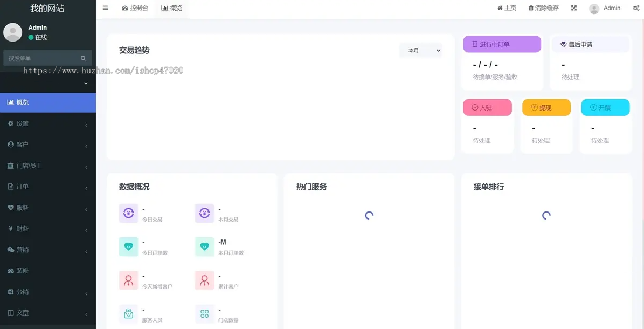Image resolution: width=644 pixels, height=329 pixels.
Task: Click the 交易趋势 heading
Action: (x=134, y=50)
